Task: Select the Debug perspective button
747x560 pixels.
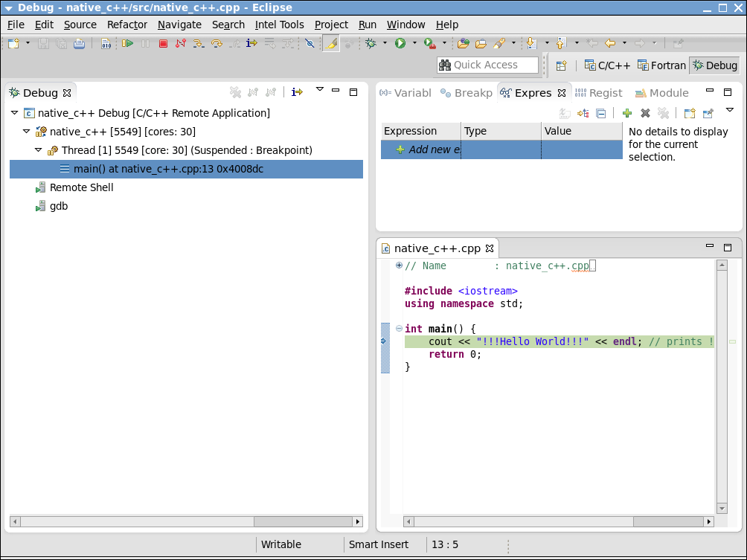Action: point(715,65)
